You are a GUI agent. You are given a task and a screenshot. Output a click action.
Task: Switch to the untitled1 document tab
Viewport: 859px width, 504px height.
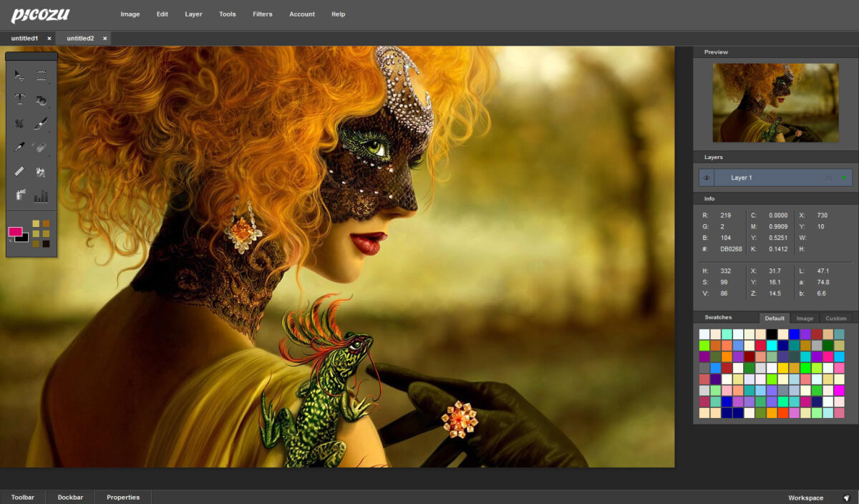[x=25, y=39]
